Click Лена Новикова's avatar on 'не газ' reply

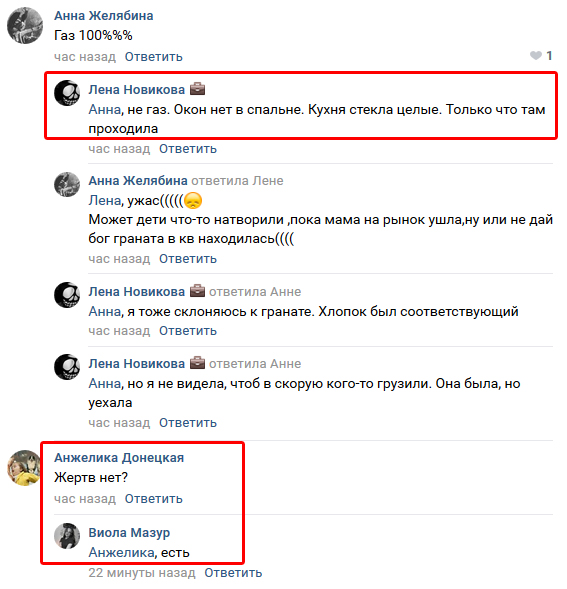click(67, 93)
